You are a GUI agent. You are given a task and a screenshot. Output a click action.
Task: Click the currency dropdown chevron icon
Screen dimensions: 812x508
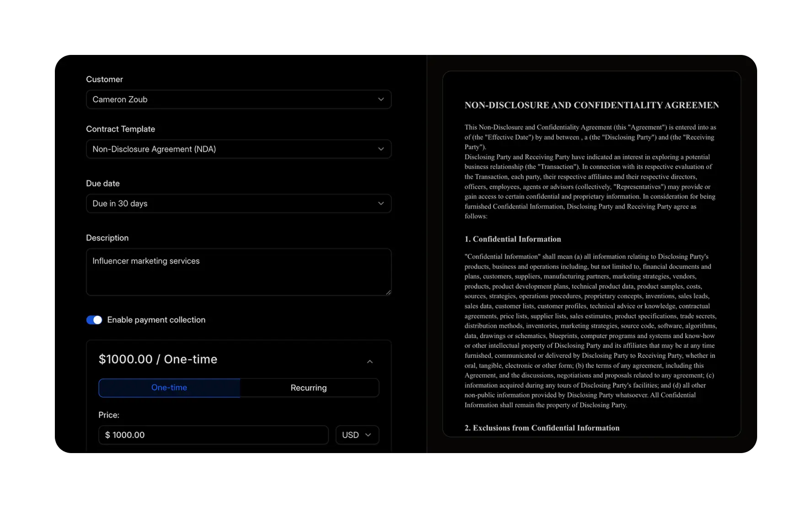(x=369, y=435)
